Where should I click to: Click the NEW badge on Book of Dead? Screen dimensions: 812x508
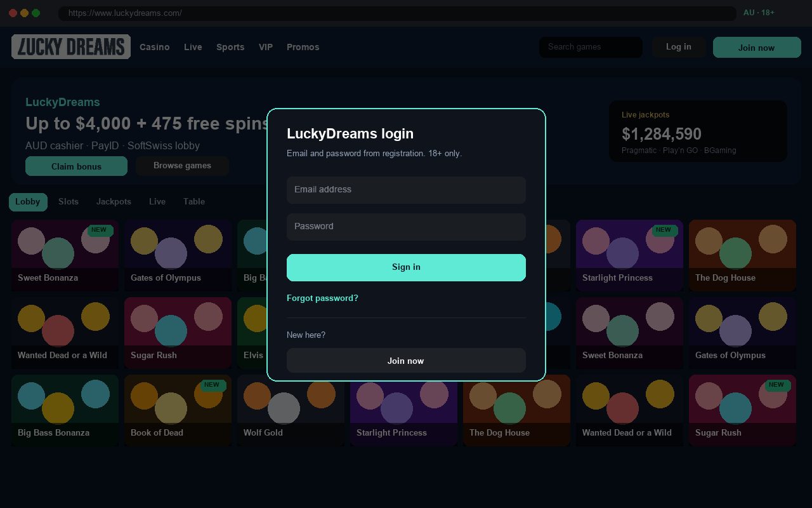(213, 385)
